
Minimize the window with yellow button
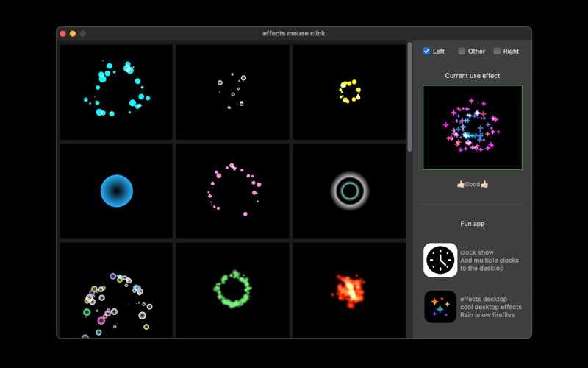pos(73,34)
